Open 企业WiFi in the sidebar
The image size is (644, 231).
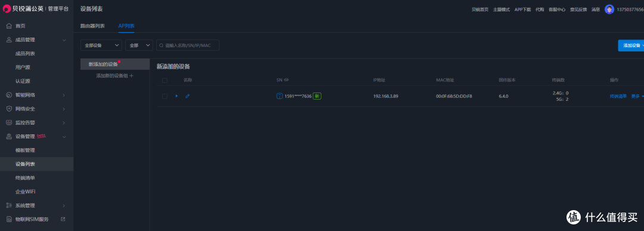(x=25, y=192)
